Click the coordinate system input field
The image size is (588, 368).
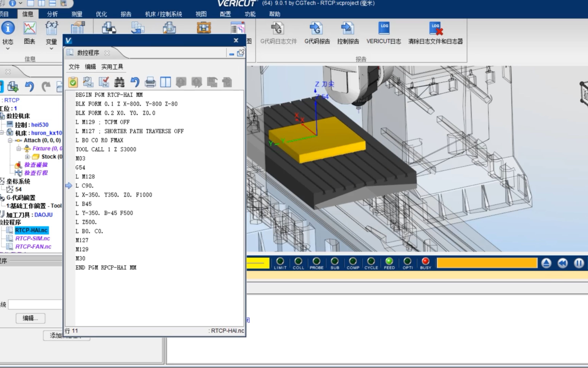pyautogui.click(x=35, y=305)
